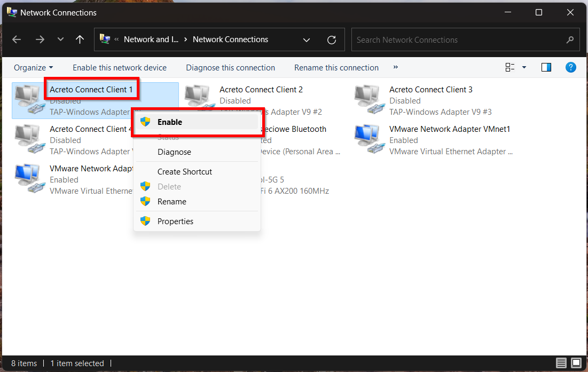The height and width of the screenshot is (372, 588).
Task: Choose Delete in the context menu
Action: (x=197, y=187)
